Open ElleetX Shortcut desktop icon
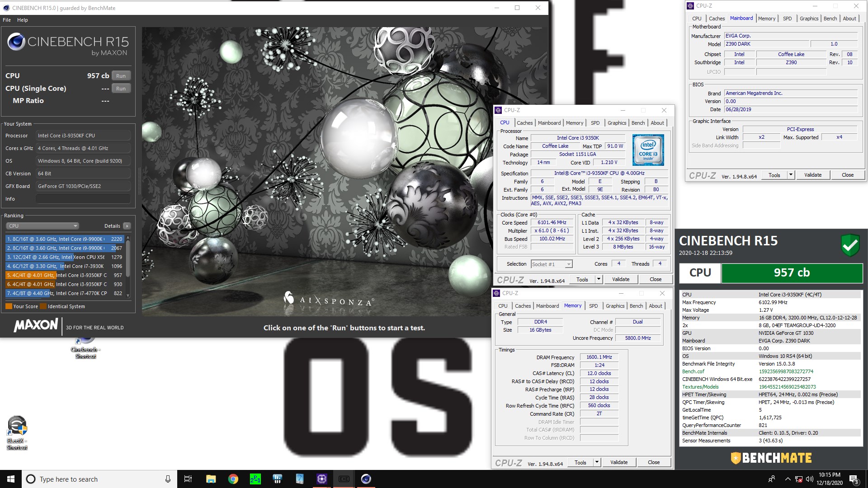The width and height of the screenshot is (868, 488). [17, 433]
